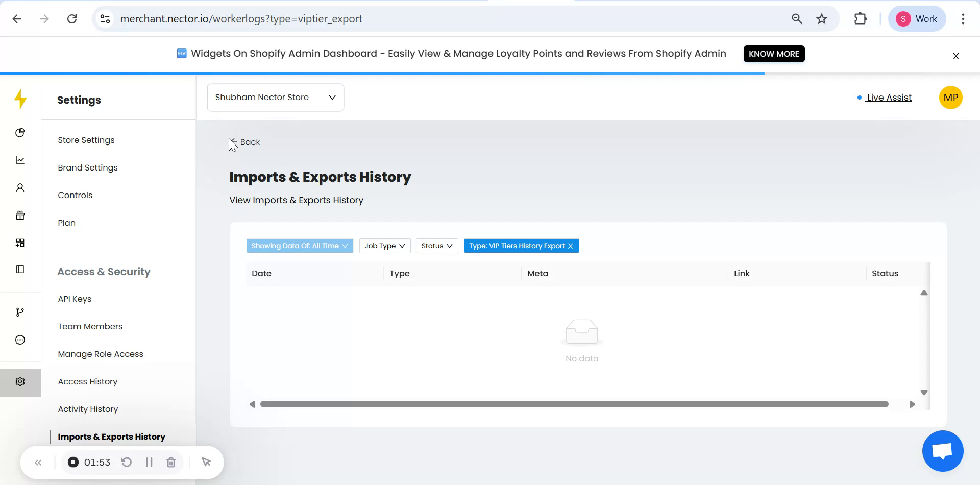The width and height of the screenshot is (980, 485).
Task: Select the line chart reports icon
Action: tap(20, 160)
